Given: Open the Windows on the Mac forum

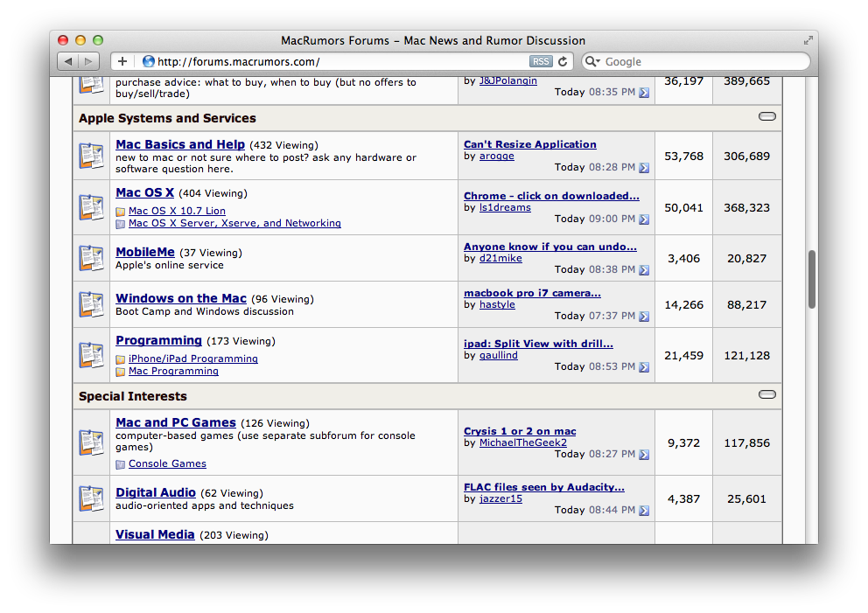Looking at the screenshot, I should coord(181,298).
